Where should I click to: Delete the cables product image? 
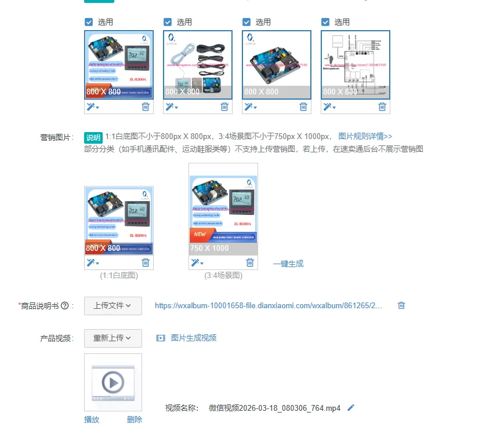[x=224, y=107]
